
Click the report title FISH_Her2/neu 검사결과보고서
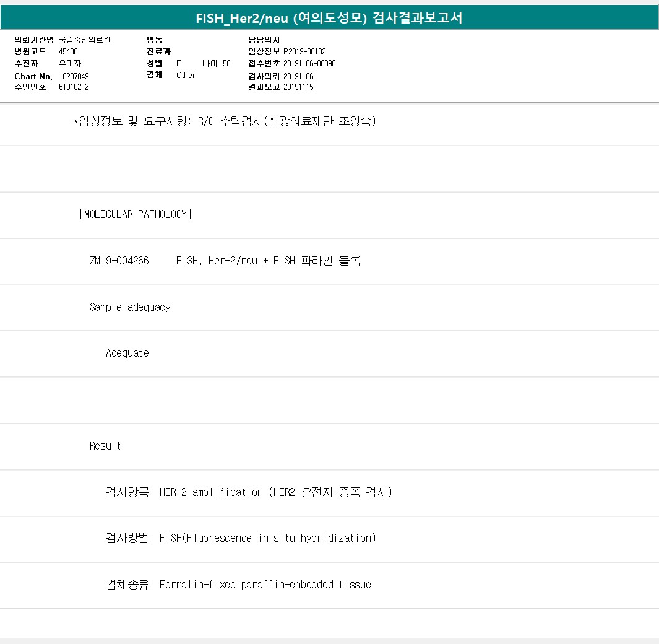coord(329,18)
